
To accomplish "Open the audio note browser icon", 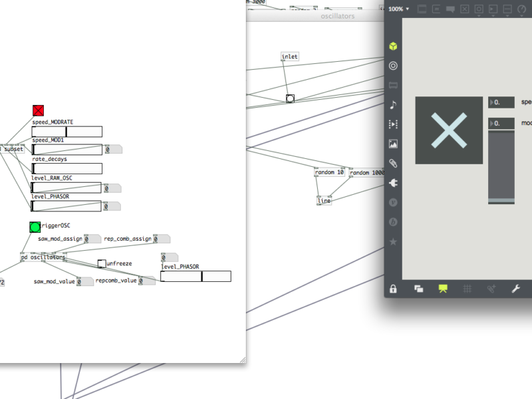I will (x=393, y=104).
